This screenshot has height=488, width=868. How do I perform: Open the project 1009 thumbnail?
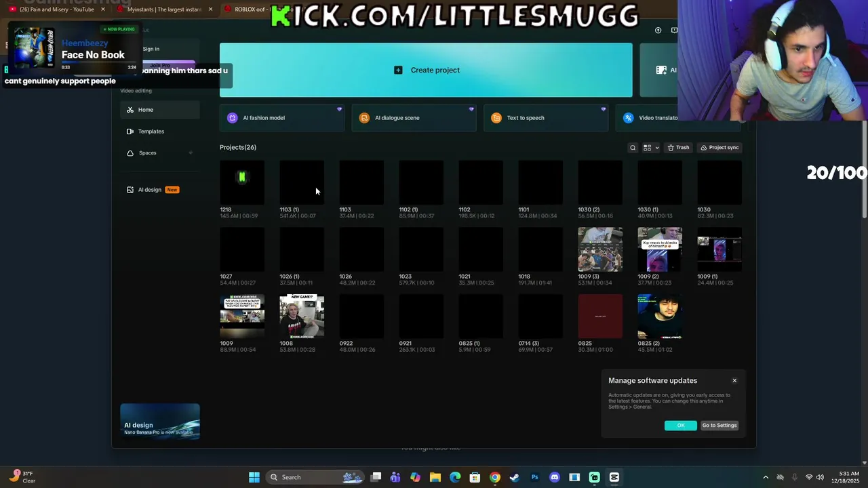[242, 317]
